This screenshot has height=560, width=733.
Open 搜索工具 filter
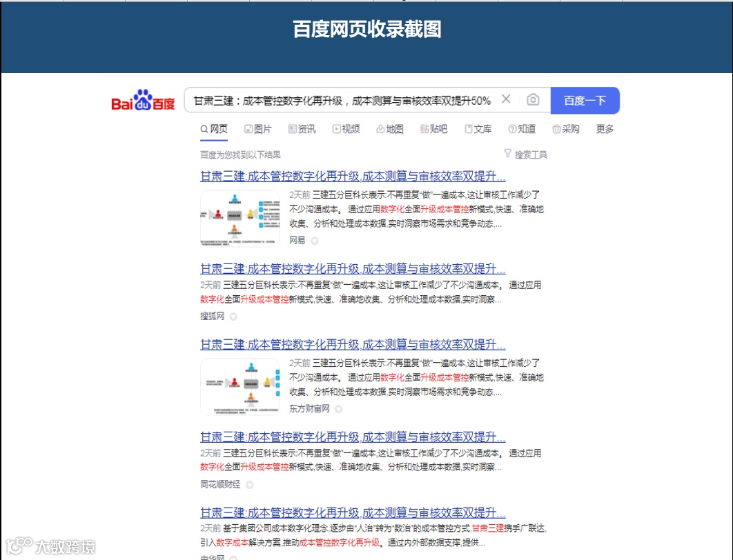(x=531, y=154)
